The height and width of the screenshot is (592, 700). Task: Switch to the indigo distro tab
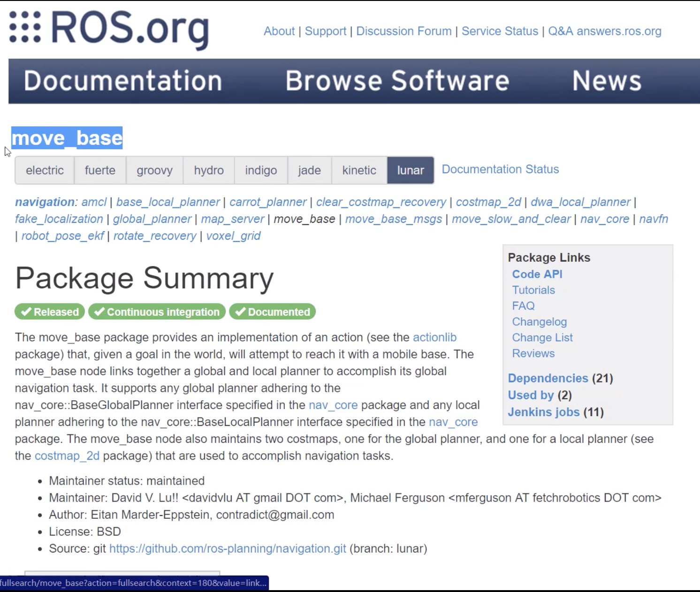point(261,170)
